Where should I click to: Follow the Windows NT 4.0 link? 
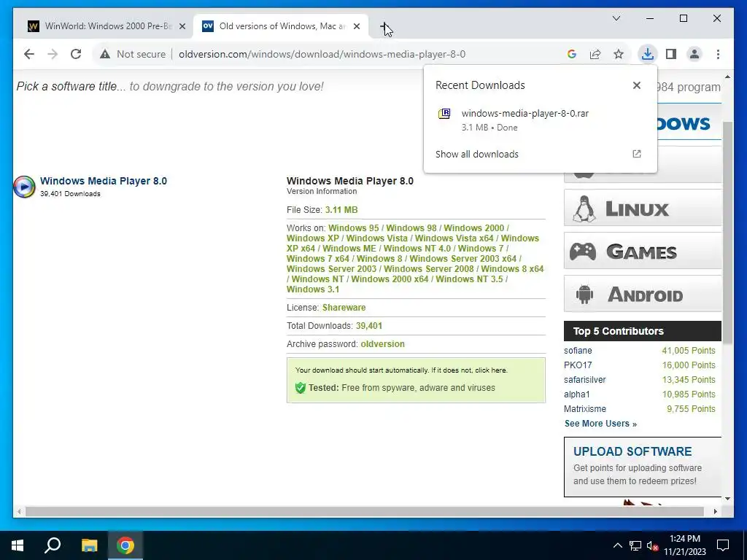pyautogui.click(x=417, y=249)
